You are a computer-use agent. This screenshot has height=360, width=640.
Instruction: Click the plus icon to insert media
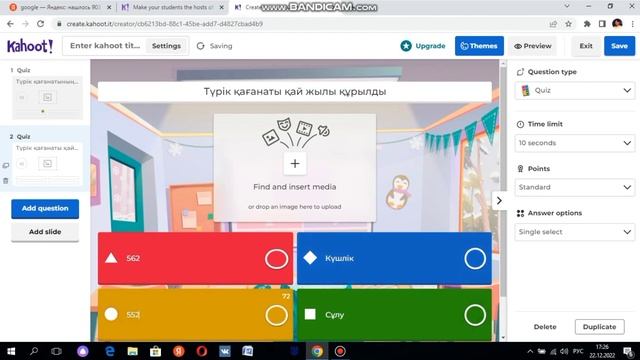[x=295, y=163]
